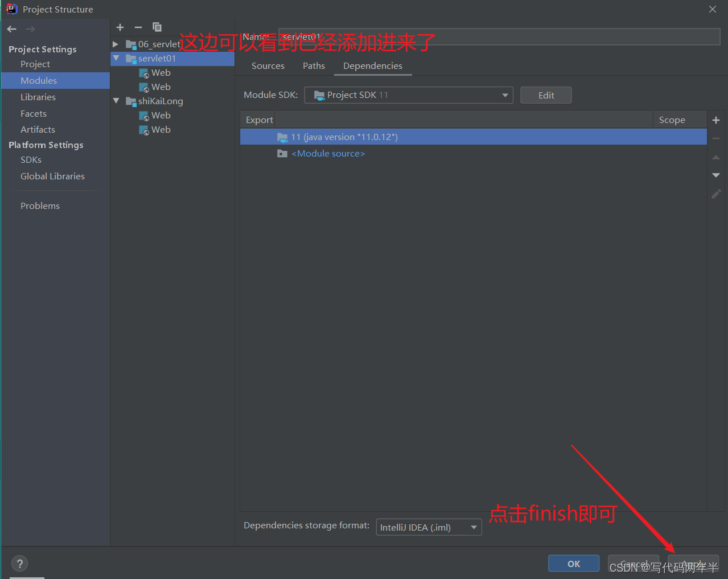Collapse the servlet01 module node
728x579 pixels.
pos(116,58)
